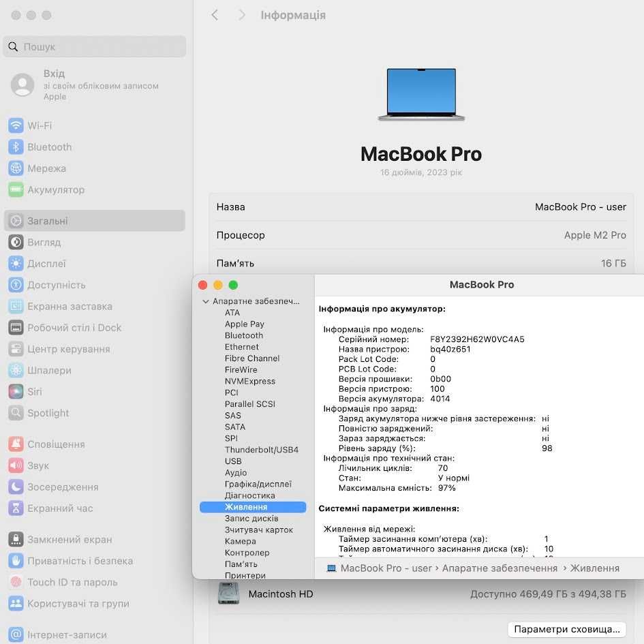Viewport: 644px width, 644px height.
Task: Go forward with the right chevron
Action: pos(241,15)
